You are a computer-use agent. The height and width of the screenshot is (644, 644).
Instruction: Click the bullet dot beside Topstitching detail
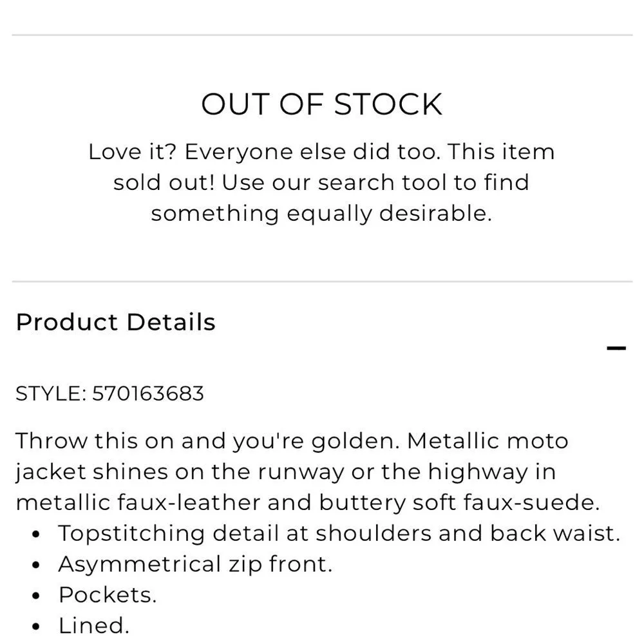point(37,534)
